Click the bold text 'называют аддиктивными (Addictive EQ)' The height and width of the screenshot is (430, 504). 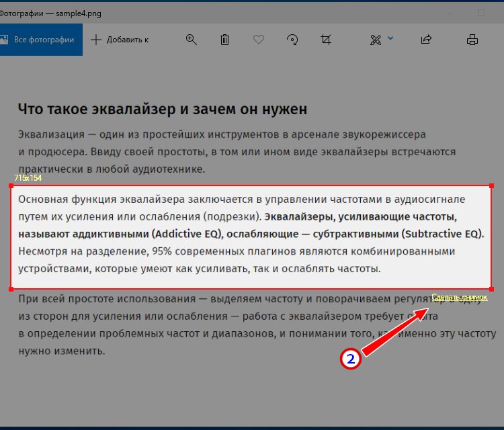point(120,234)
